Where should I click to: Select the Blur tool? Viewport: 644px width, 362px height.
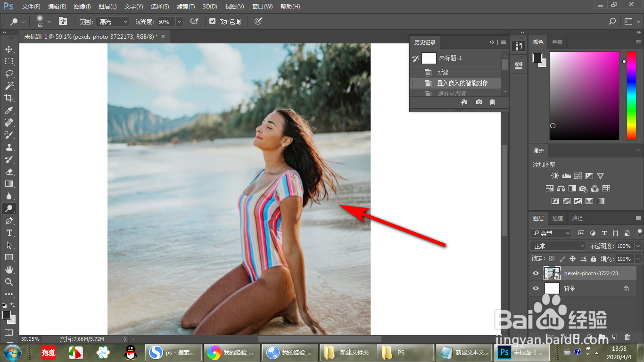click(x=9, y=196)
